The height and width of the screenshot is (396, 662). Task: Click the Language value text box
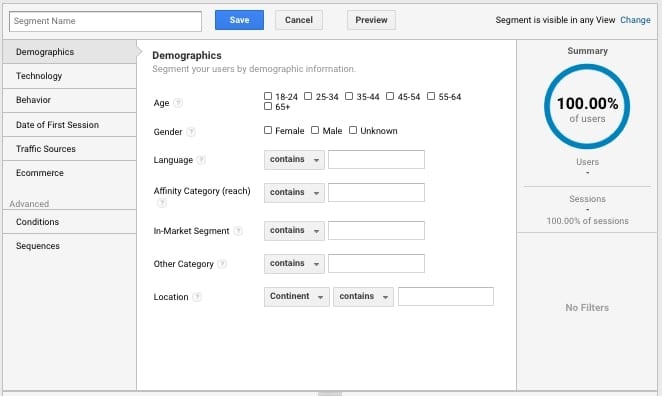point(376,160)
